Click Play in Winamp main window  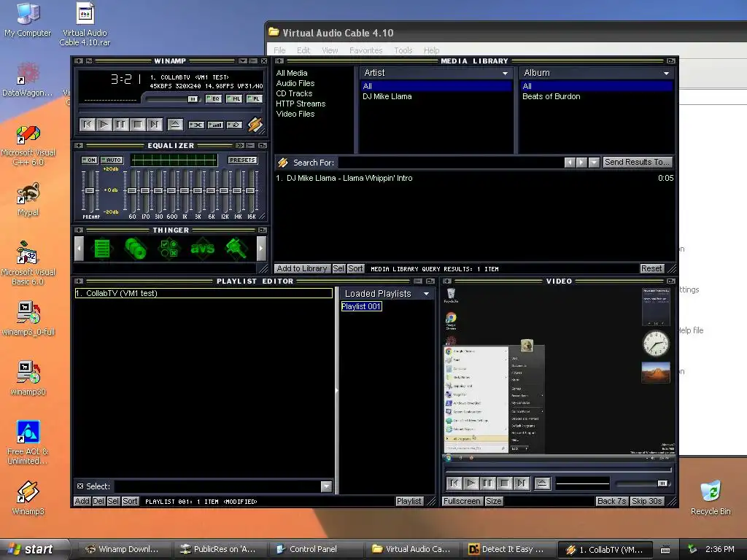pos(104,125)
